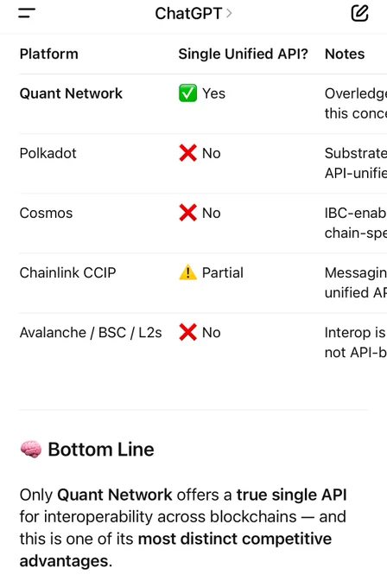Select the Platform column header
Viewport: 387px width, 588px height.
click(48, 54)
